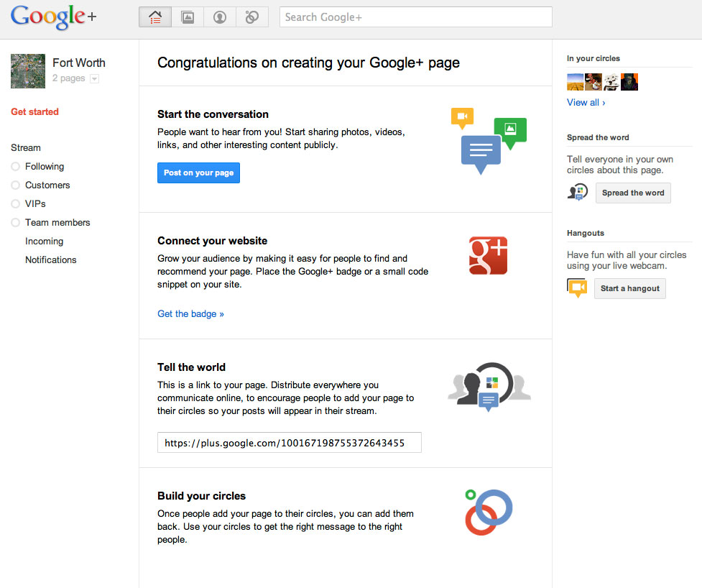Click the Spread the word section heading
The image size is (702, 588).
[x=598, y=137]
